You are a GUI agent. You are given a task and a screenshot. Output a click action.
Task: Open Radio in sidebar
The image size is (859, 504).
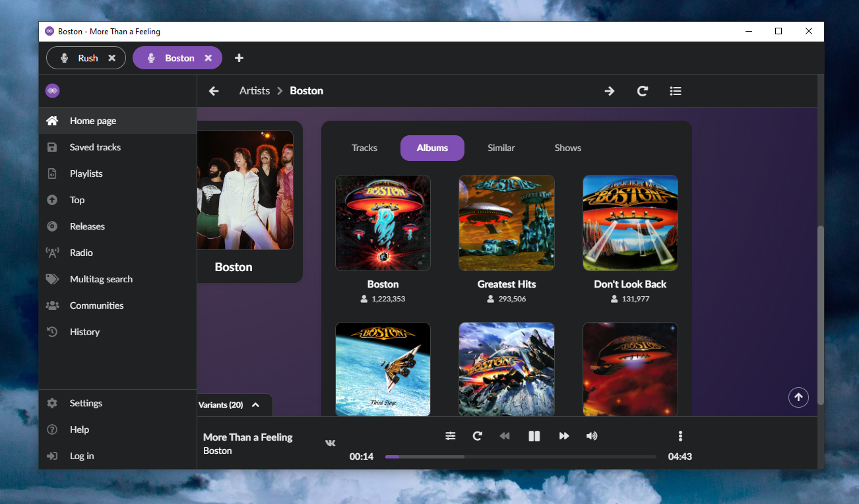click(118, 253)
